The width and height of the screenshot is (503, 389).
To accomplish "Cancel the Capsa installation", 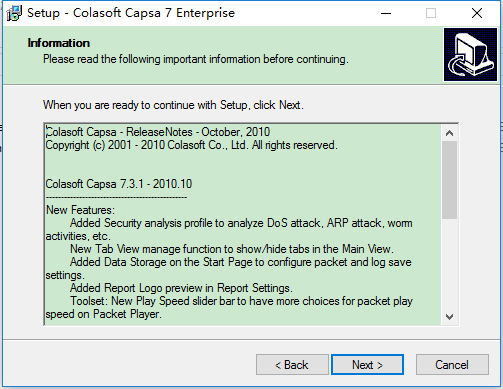I will click(x=452, y=365).
